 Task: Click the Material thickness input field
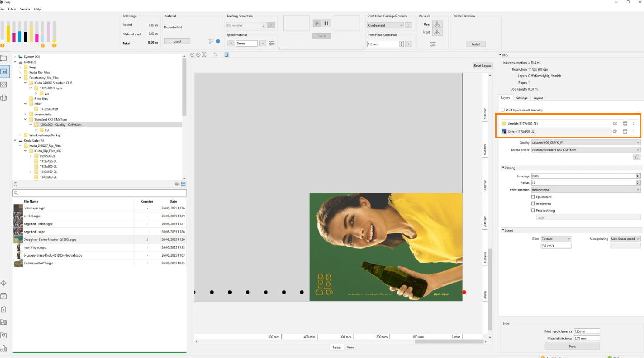point(586,338)
